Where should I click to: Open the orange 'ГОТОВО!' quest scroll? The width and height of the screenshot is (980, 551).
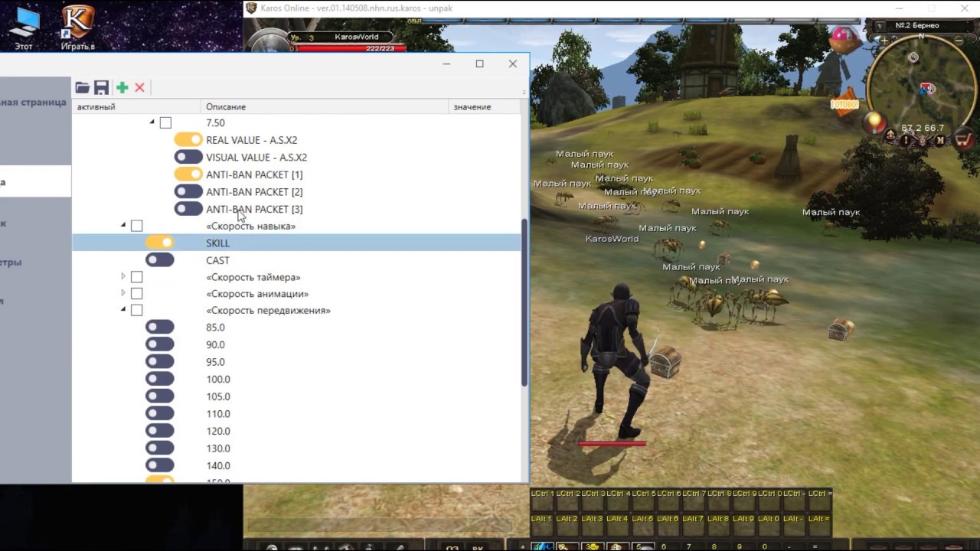[x=844, y=103]
